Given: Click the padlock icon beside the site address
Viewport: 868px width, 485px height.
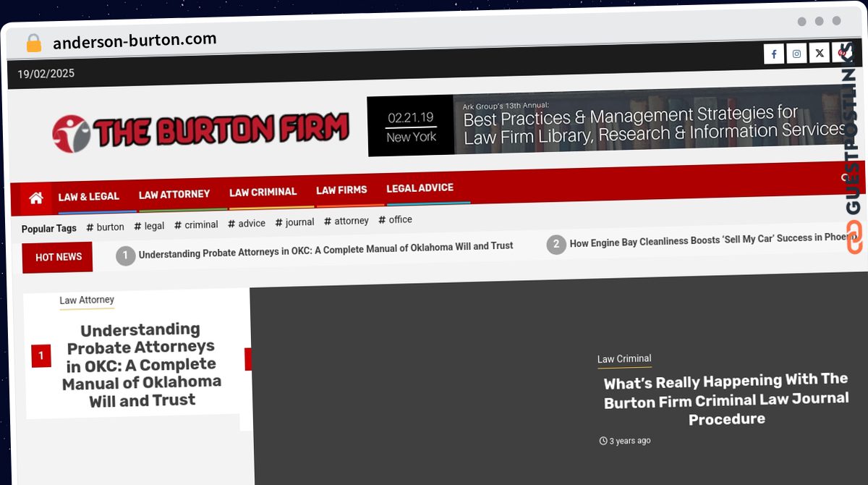Looking at the screenshot, I should tap(34, 43).
